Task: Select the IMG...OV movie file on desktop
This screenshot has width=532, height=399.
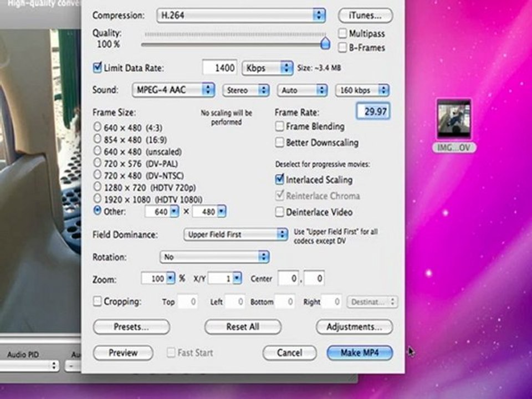Action: point(454,119)
